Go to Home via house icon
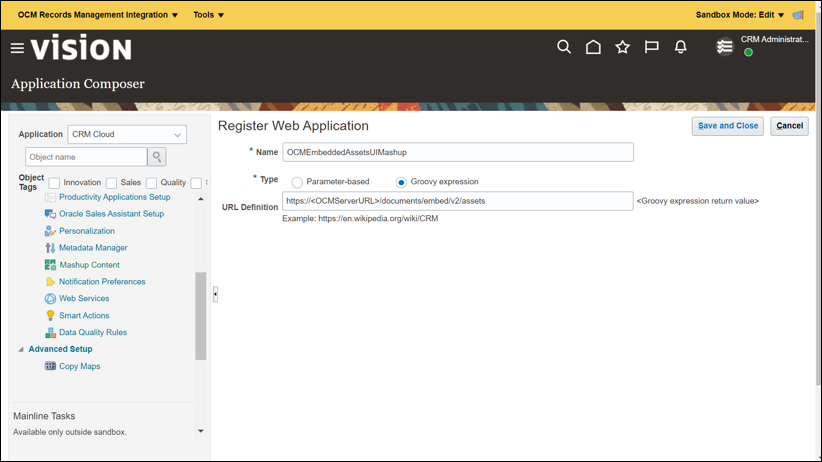Screen dimensions: 822x462 593,47
